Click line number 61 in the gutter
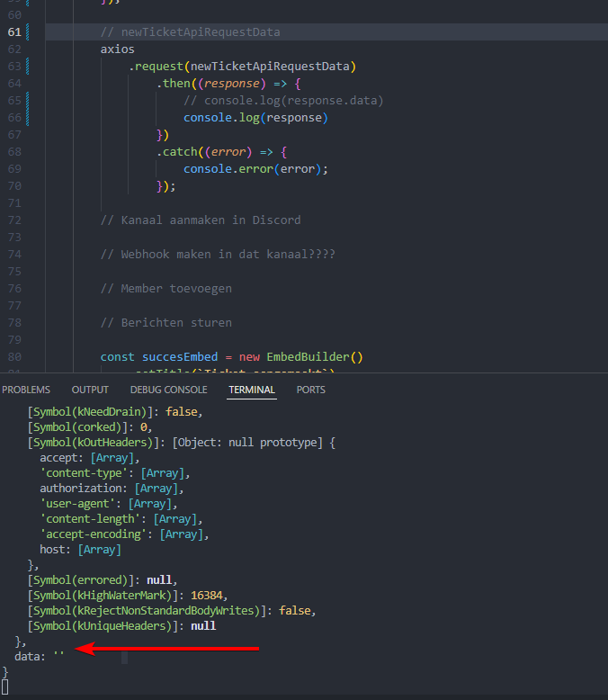Screen dimensions: 608x700 click(x=13, y=32)
